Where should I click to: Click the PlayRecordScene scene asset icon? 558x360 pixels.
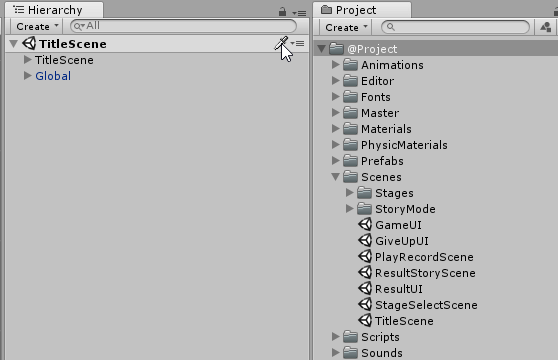click(x=365, y=256)
